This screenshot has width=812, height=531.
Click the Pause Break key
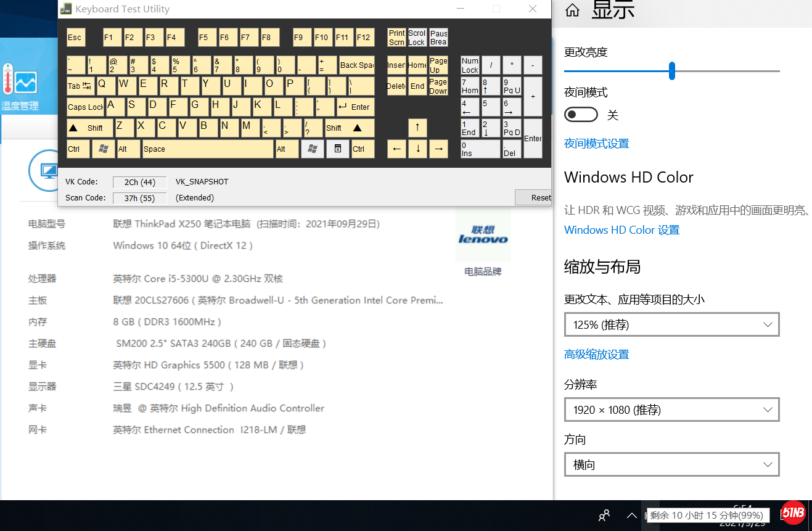pyautogui.click(x=438, y=37)
